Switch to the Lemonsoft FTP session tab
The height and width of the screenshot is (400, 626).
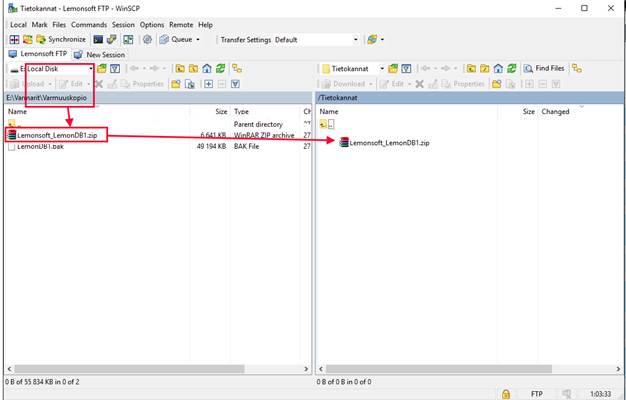point(38,54)
